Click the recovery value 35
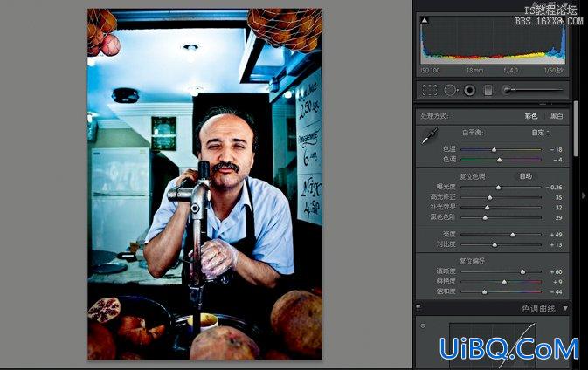Screen dimensions: 588x370 pos(559,197)
